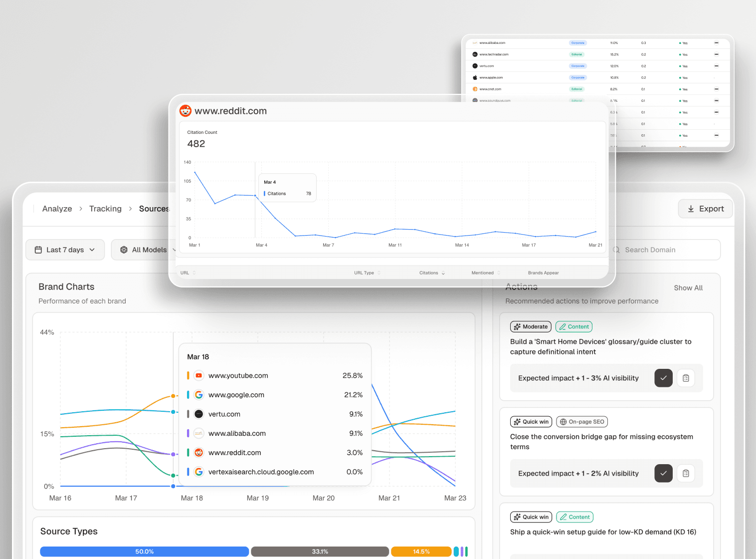Click the Apple logo in domains table

[x=475, y=77]
